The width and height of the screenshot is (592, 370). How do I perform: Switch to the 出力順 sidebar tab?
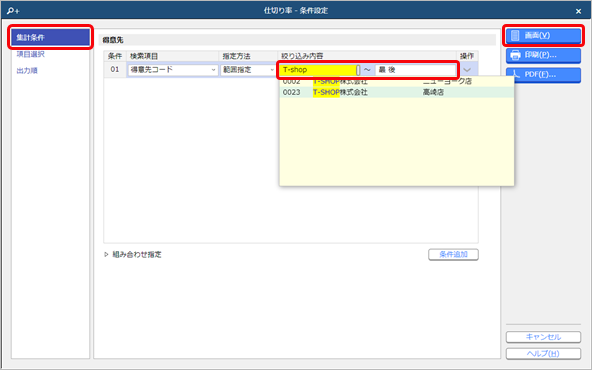27,71
